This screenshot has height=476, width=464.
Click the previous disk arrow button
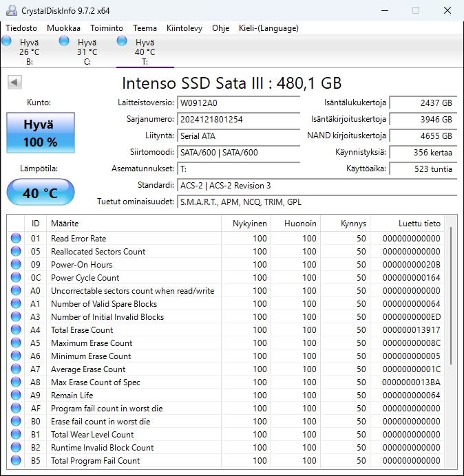click(x=14, y=83)
